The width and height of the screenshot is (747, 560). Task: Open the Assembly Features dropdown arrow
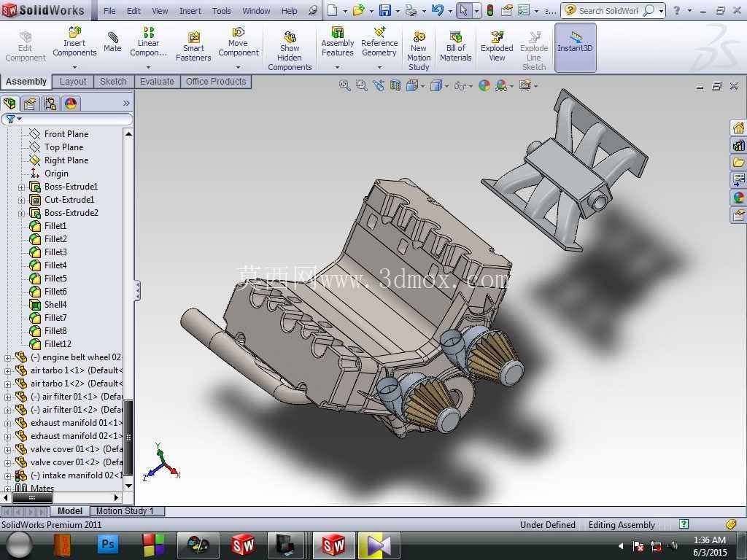[x=337, y=67]
